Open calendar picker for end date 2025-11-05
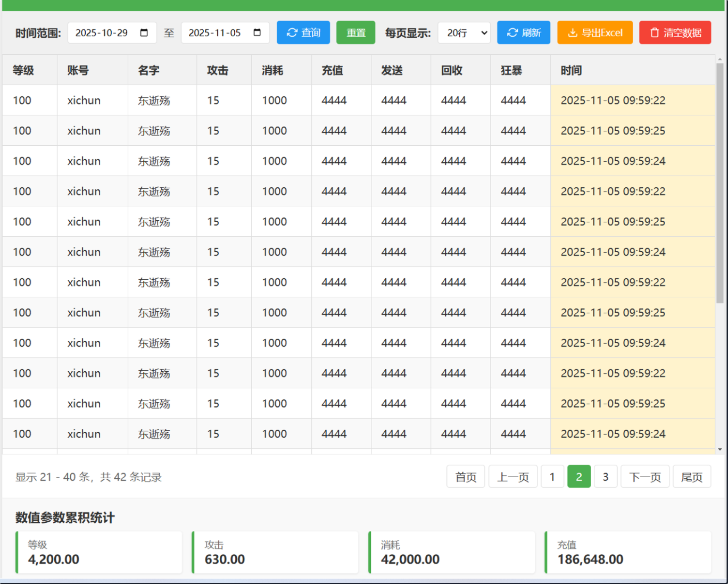Image resolution: width=728 pixels, height=584 pixels. click(257, 33)
